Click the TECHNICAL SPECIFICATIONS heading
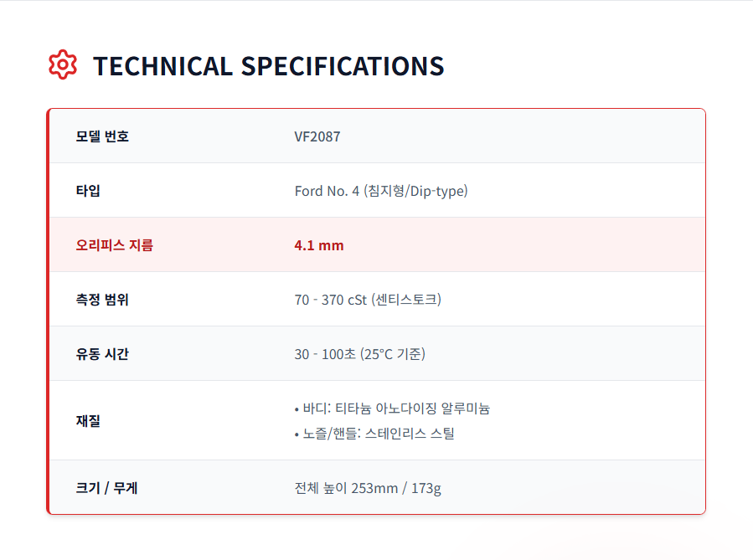 [268, 66]
